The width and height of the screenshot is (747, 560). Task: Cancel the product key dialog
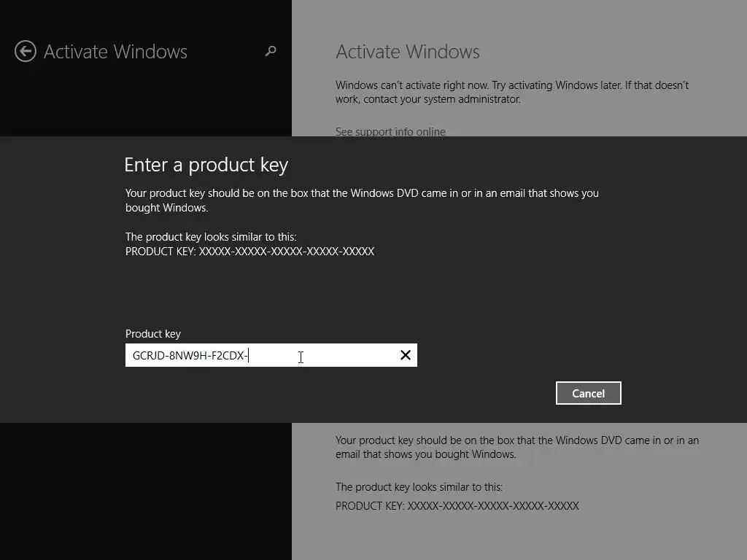pyautogui.click(x=589, y=393)
